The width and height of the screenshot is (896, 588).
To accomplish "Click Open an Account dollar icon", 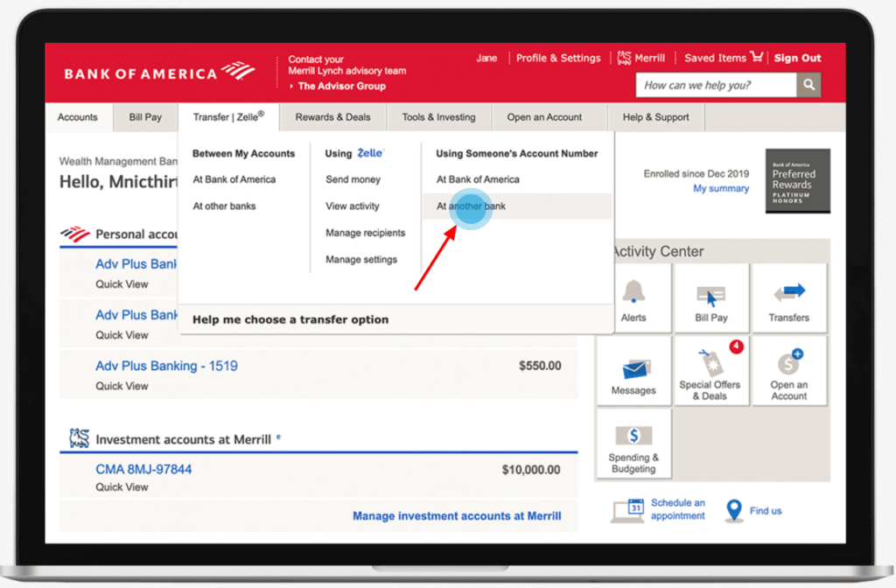I will 789,362.
